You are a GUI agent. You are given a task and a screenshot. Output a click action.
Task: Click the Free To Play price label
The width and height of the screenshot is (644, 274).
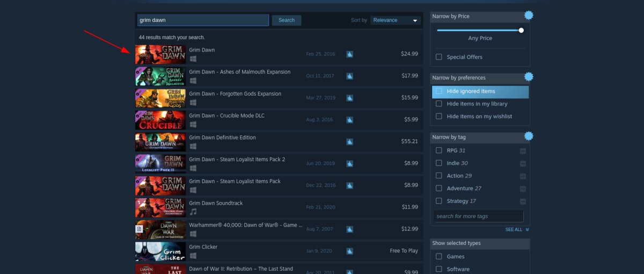[404, 251]
